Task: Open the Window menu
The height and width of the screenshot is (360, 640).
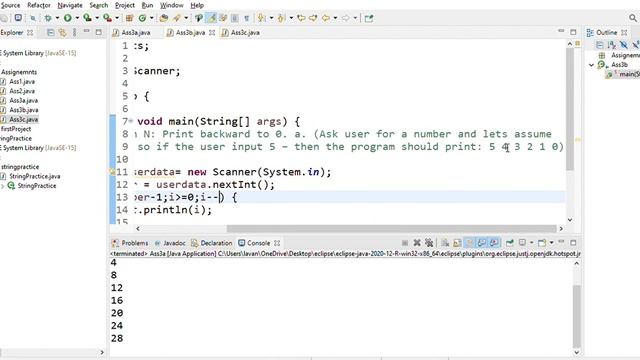Action: [171, 5]
